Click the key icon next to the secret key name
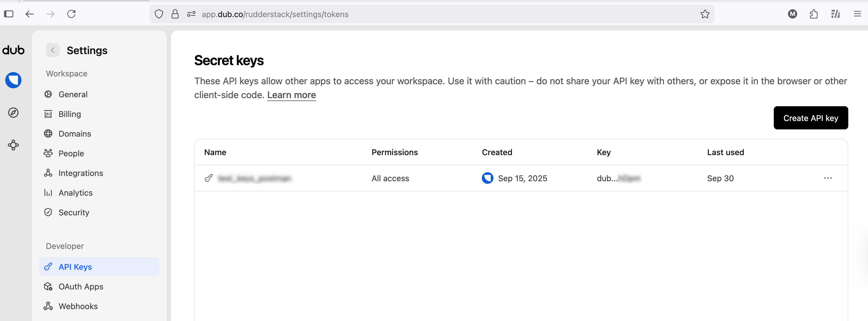868x321 pixels. (208, 178)
